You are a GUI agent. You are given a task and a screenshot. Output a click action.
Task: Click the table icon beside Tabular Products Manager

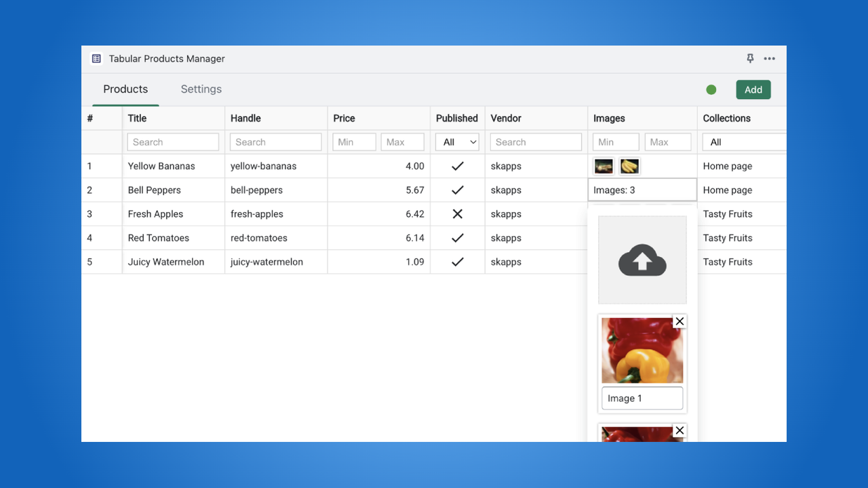(96, 58)
